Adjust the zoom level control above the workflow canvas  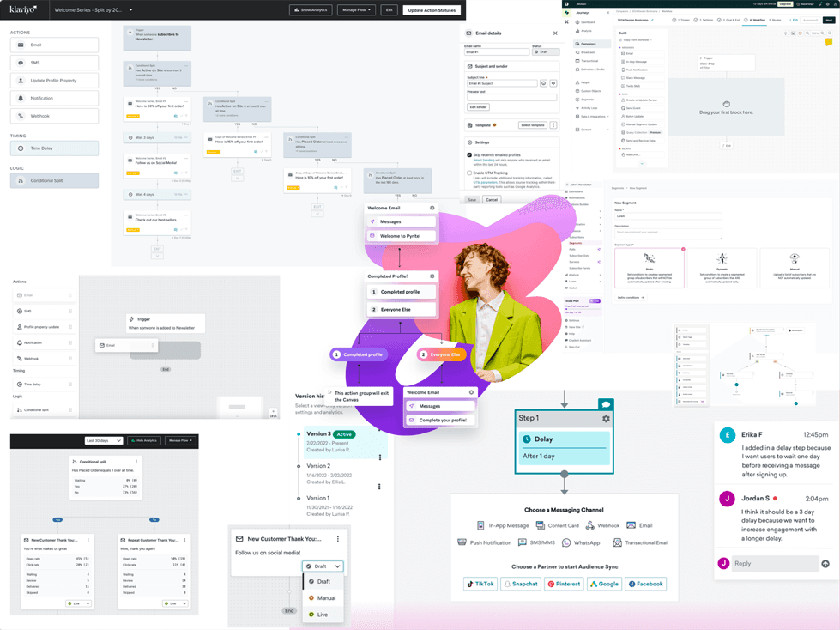pos(815,33)
